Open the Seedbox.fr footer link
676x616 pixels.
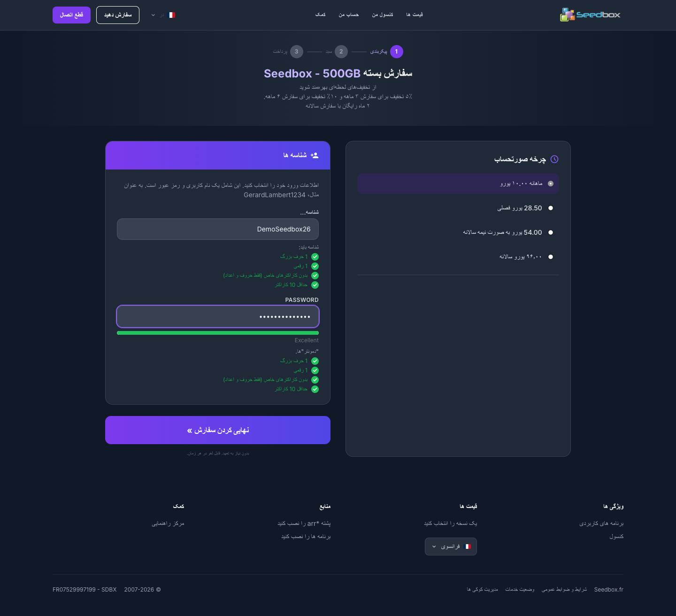(x=609, y=590)
